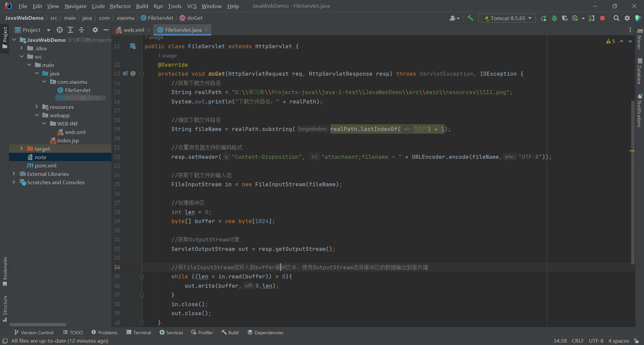Open Version Control tool window
The height and width of the screenshot is (345, 644).
(x=34, y=332)
